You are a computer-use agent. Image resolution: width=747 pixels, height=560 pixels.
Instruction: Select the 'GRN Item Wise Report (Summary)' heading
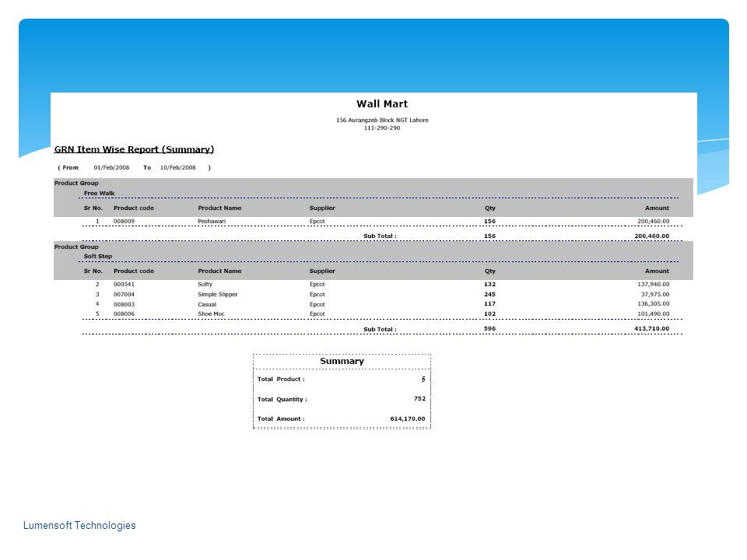click(x=134, y=149)
